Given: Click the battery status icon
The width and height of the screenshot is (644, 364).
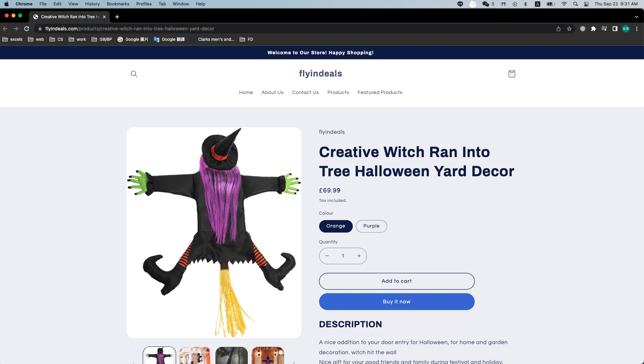Looking at the screenshot, I should point(551,4).
